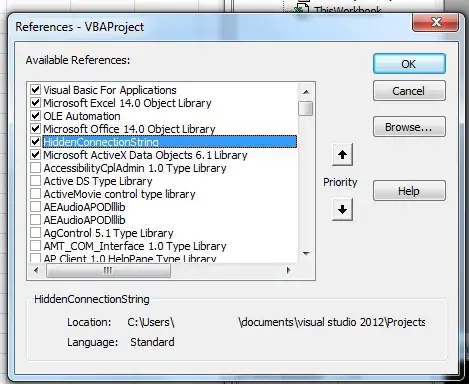This screenshot has width=469, height=384.
Task: Select the HiddenConnectionString list row text
Action: [x=170, y=142]
